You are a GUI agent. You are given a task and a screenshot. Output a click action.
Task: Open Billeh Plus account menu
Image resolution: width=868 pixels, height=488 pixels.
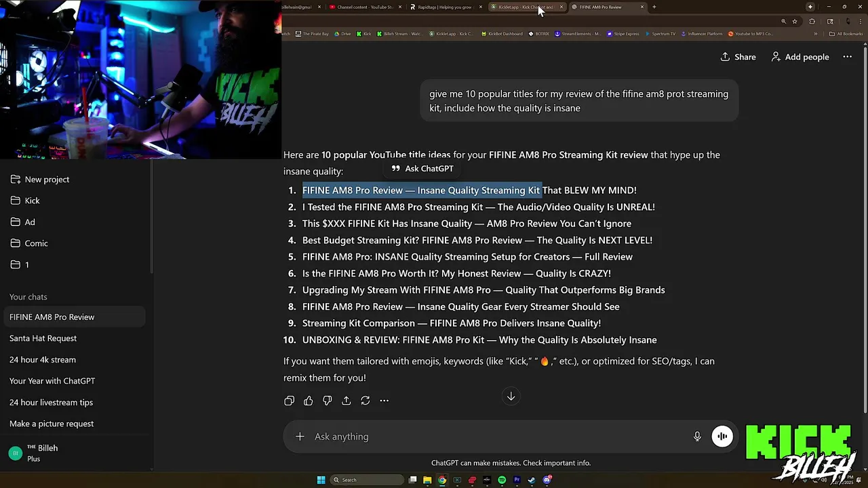point(76,453)
